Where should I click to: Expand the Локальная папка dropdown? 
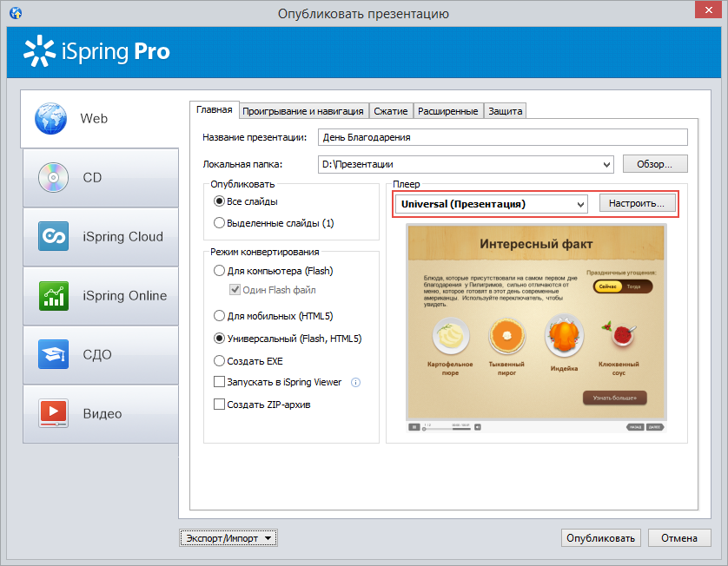point(606,164)
